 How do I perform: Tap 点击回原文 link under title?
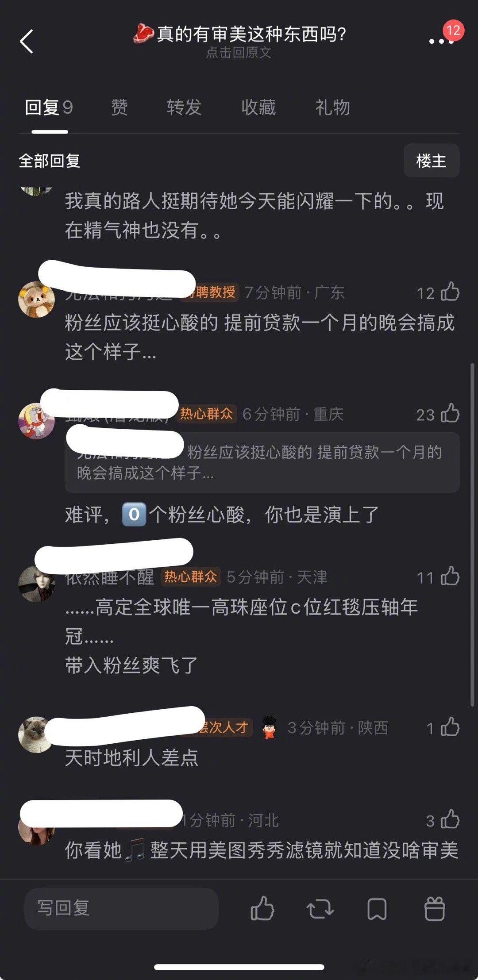coord(239,53)
